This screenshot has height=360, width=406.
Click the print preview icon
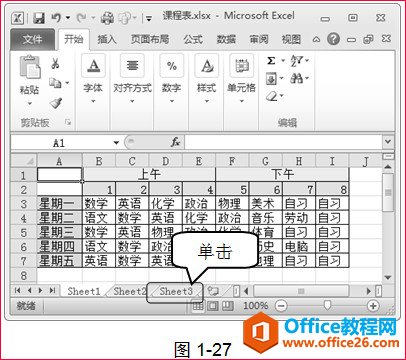point(125,18)
